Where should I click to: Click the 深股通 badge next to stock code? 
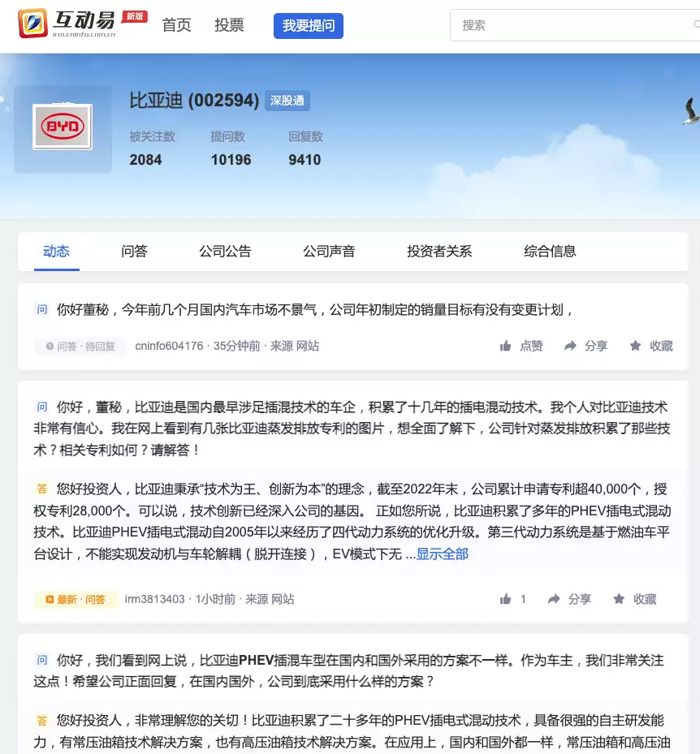point(287,101)
